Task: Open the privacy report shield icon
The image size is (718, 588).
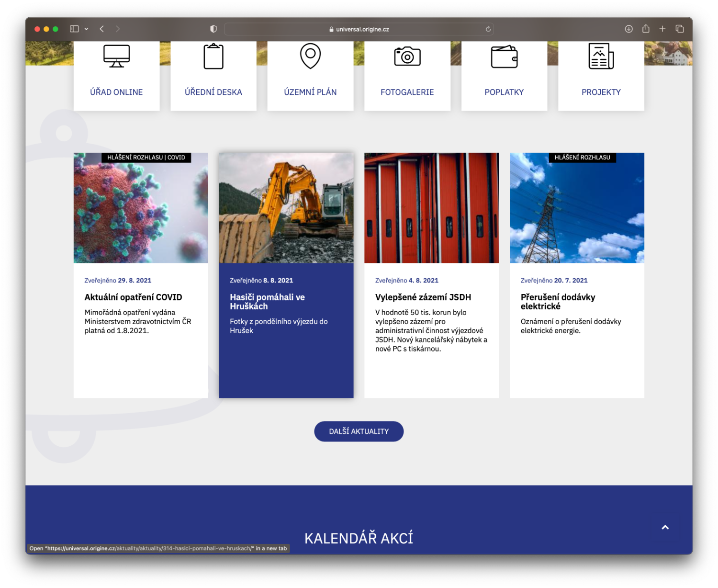Action: (213, 29)
